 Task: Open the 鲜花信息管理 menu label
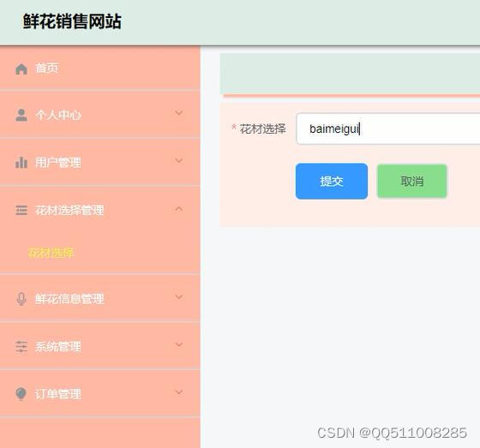point(69,299)
